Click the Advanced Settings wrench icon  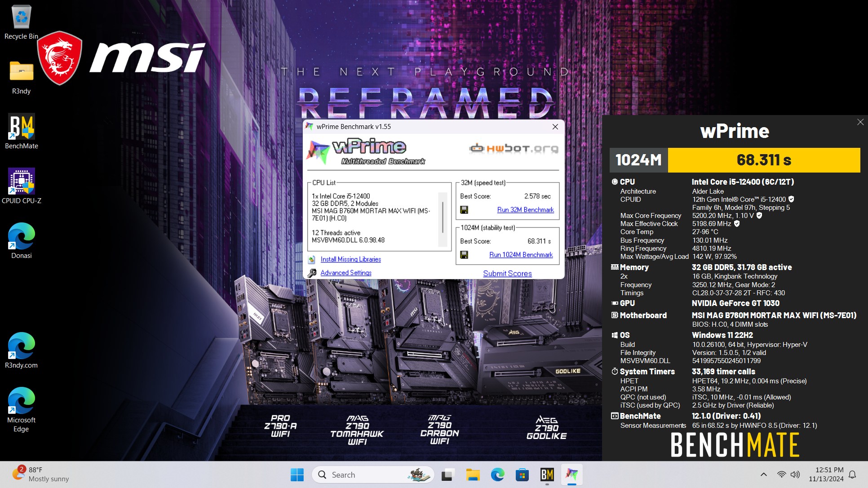pyautogui.click(x=311, y=273)
